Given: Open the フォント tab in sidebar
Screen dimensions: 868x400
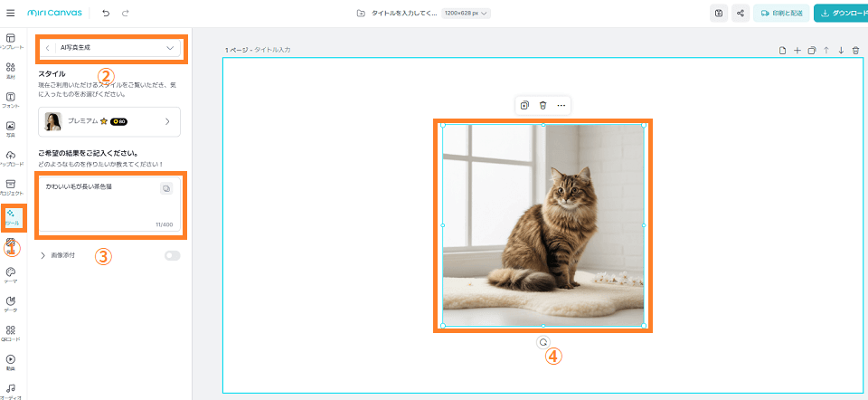Looking at the screenshot, I should tap(11, 100).
